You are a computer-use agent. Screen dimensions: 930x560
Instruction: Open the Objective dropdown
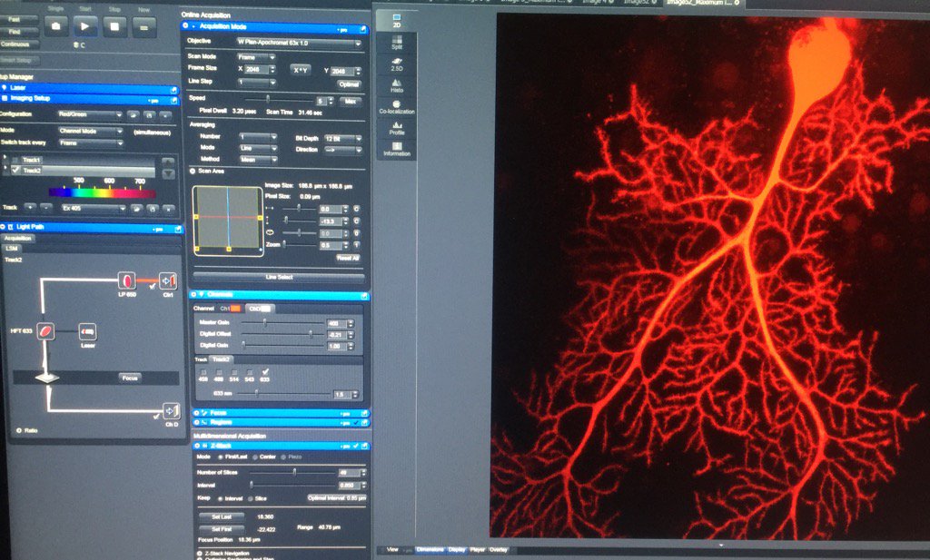tap(299, 43)
